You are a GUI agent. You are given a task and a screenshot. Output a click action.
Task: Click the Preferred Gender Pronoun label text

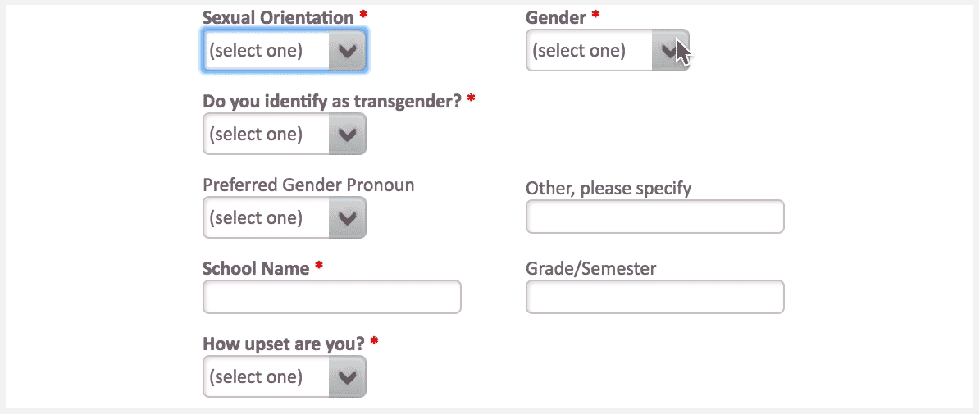(308, 185)
